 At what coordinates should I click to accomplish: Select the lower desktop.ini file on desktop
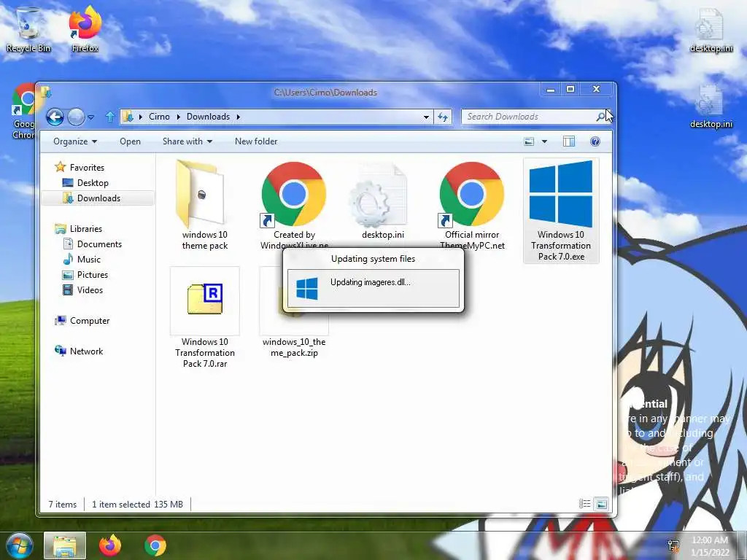[711, 107]
